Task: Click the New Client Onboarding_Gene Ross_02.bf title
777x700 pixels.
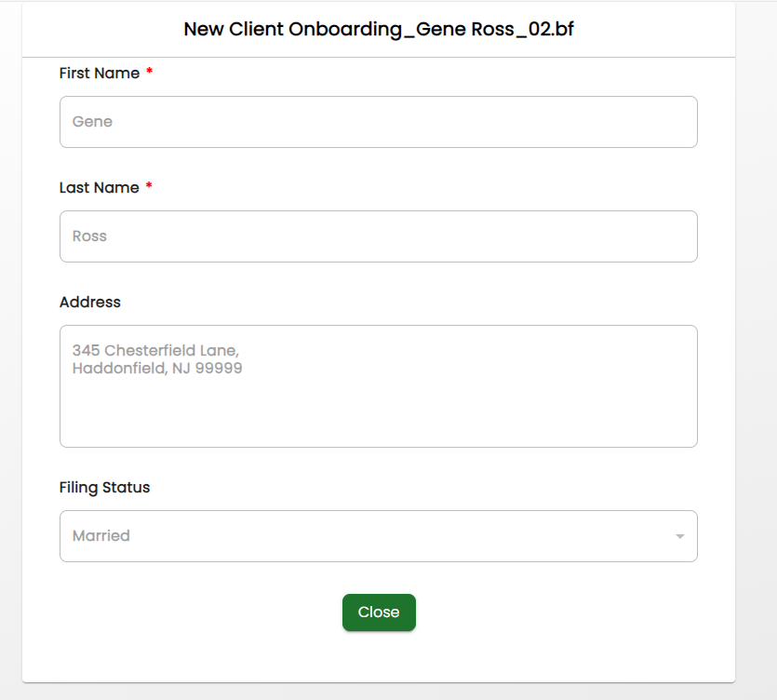Action: (x=379, y=29)
